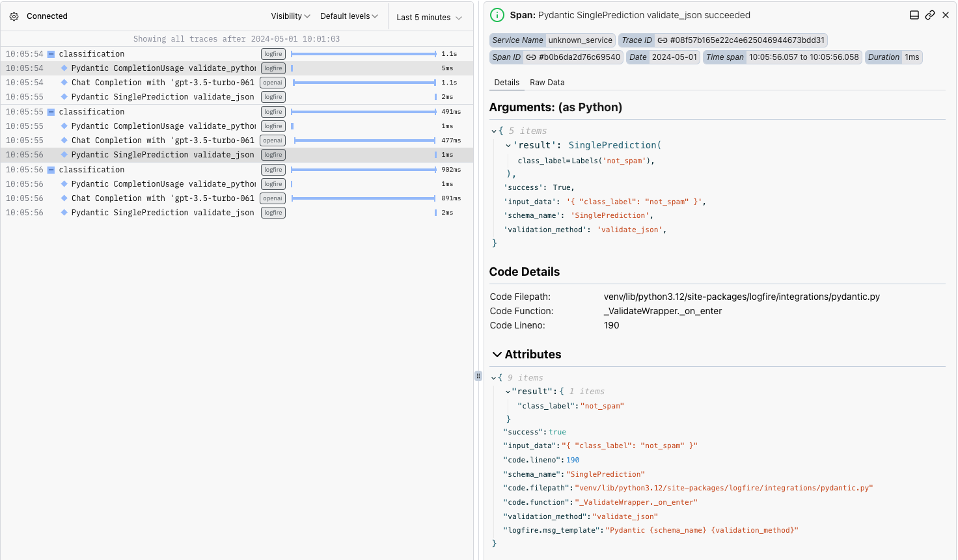Image resolution: width=958 pixels, height=560 pixels.
Task: Open the Default levels dropdown
Action: (x=349, y=16)
